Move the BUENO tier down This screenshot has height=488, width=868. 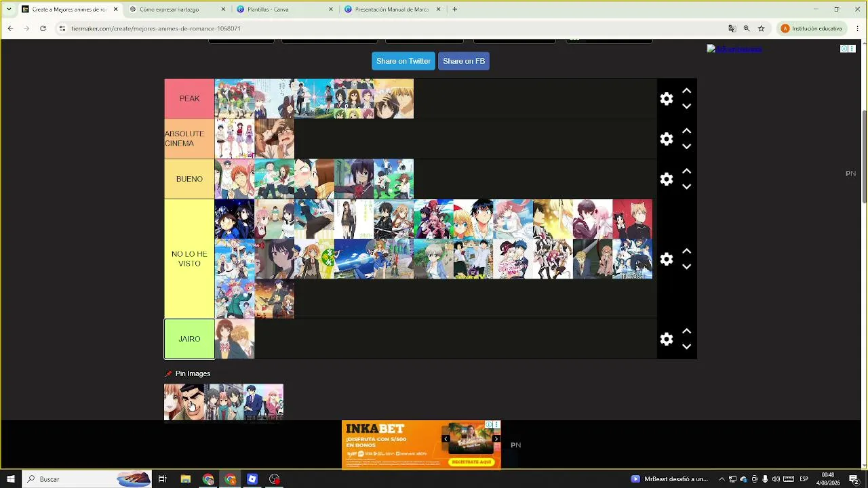686,186
